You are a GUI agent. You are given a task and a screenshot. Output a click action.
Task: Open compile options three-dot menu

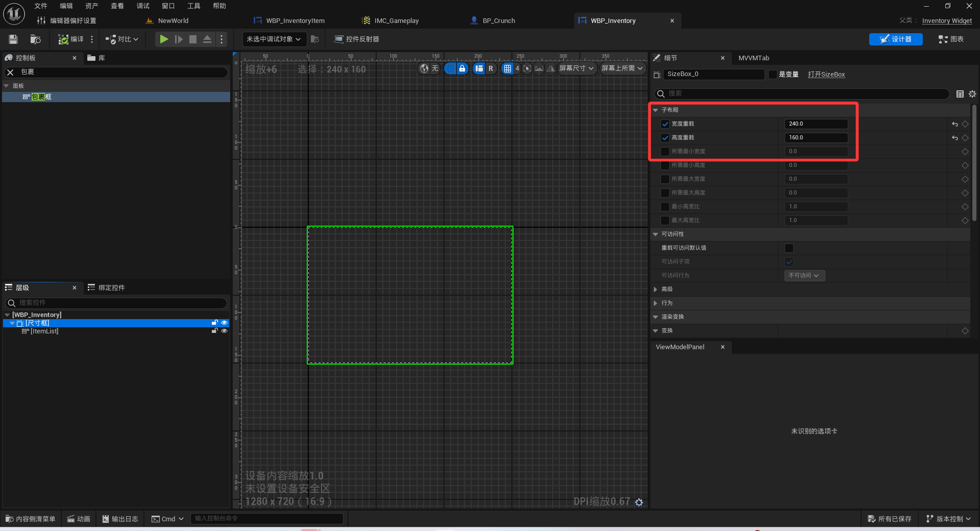[x=92, y=39]
